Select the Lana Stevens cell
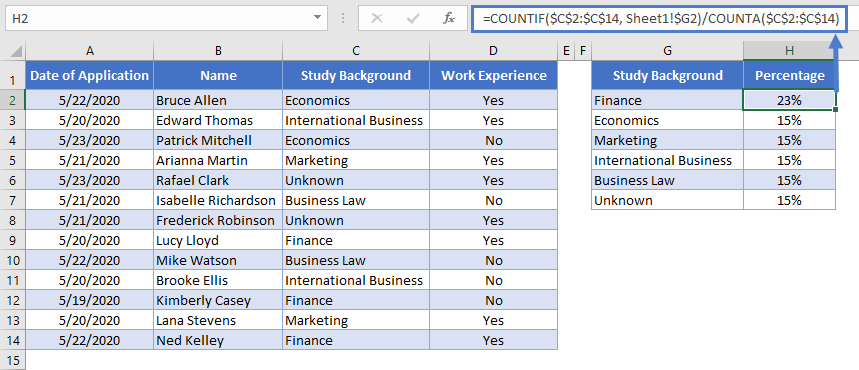The height and width of the screenshot is (370, 859). click(218, 321)
